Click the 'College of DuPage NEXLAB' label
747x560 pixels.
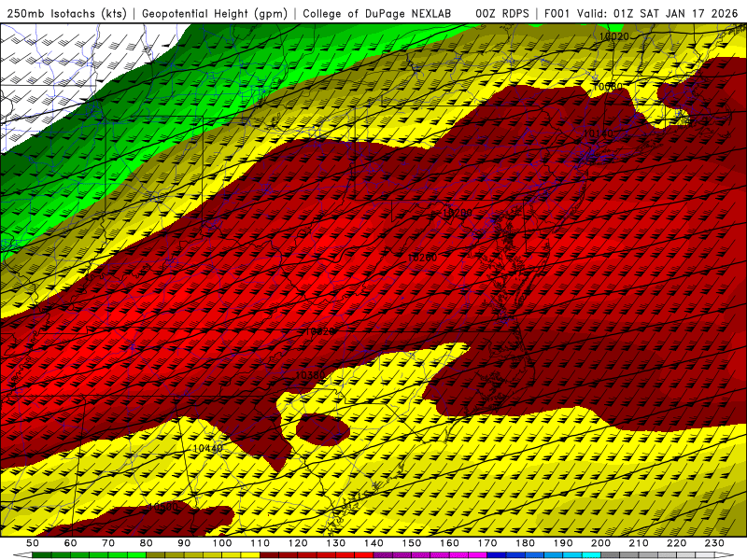pos(377,13)
